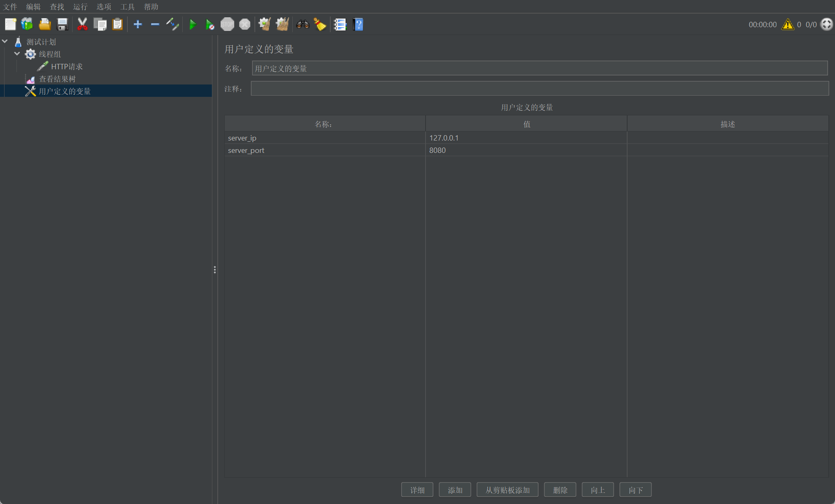
Task: Click the Clear broom-and-gear icon
Action: (264, 24)
